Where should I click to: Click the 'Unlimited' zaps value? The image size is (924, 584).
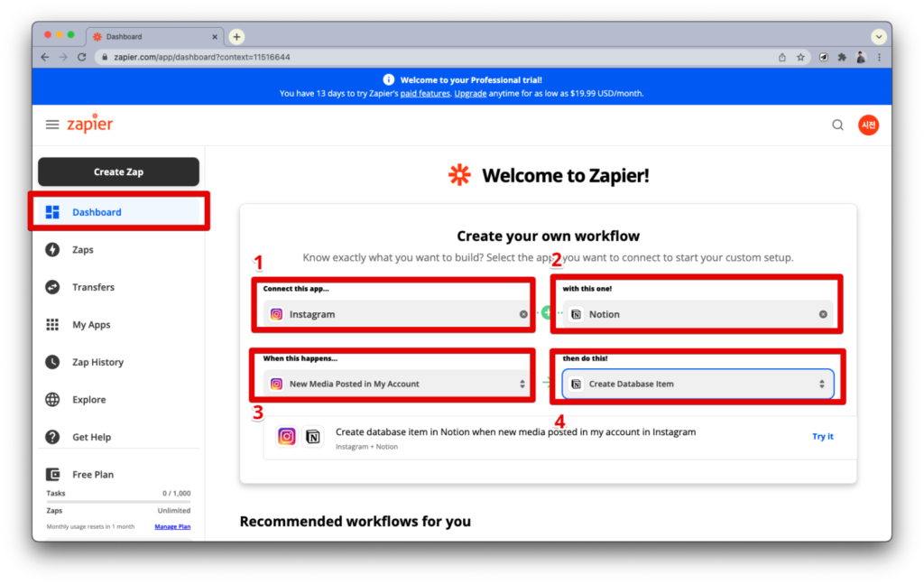(x=174, y=510)
